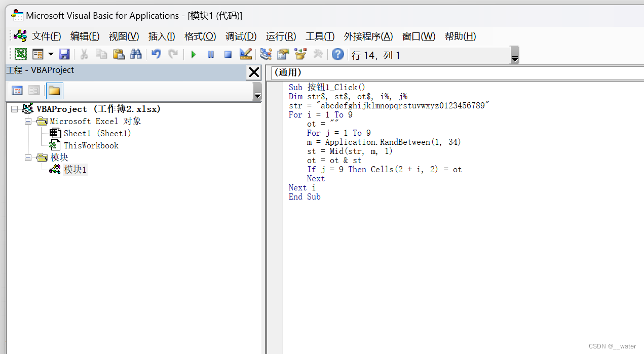The image size is (644, 354).
Task: Open the 窗口(W) menu
Action: pyautogui.click(x=419, y=36)
